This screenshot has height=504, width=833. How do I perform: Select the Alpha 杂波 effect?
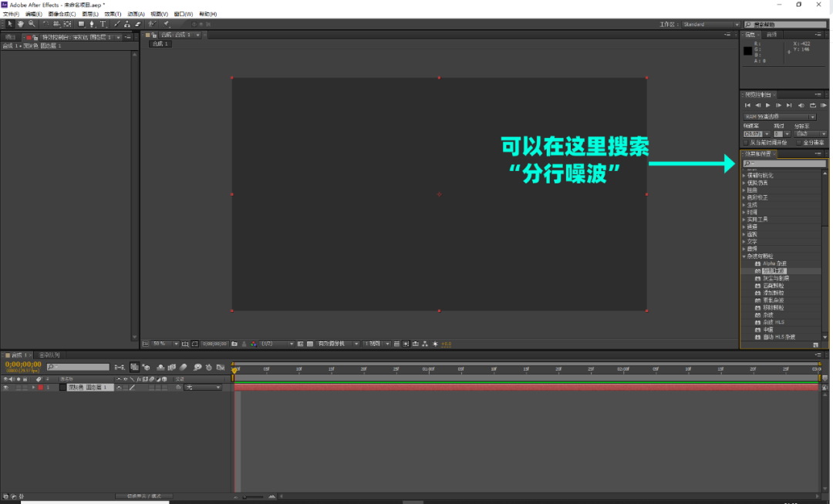(774, 264)
